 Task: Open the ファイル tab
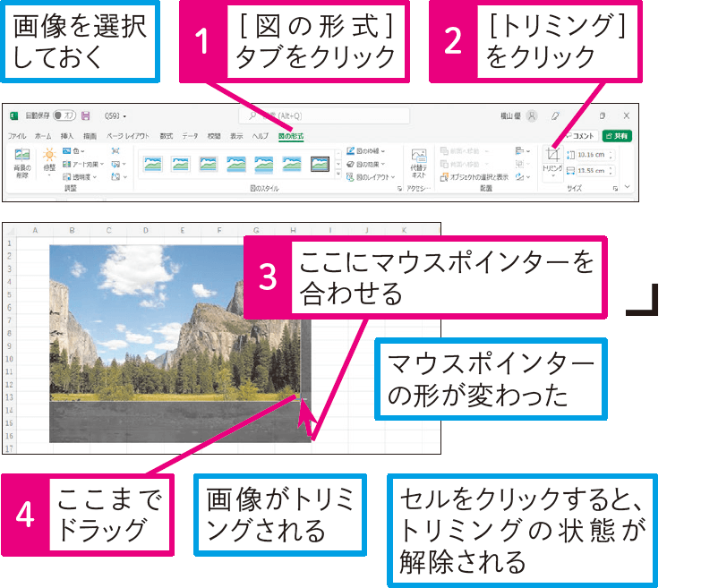coord(16,136)
